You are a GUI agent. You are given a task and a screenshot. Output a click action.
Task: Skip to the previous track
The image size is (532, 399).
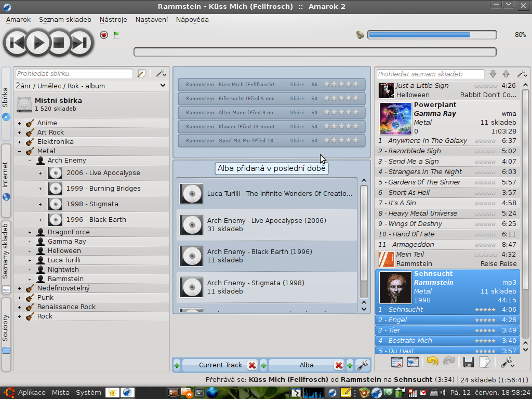pos(16,43)
